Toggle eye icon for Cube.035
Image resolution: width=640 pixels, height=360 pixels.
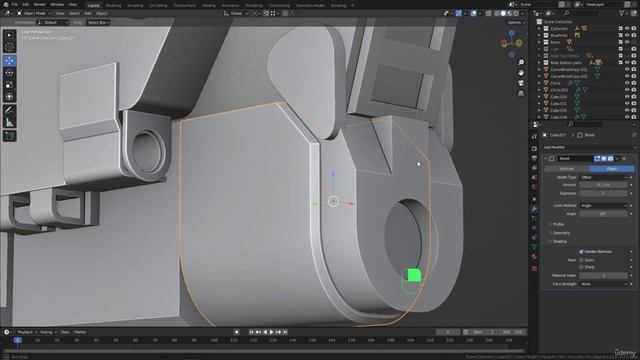pos(627,110)
